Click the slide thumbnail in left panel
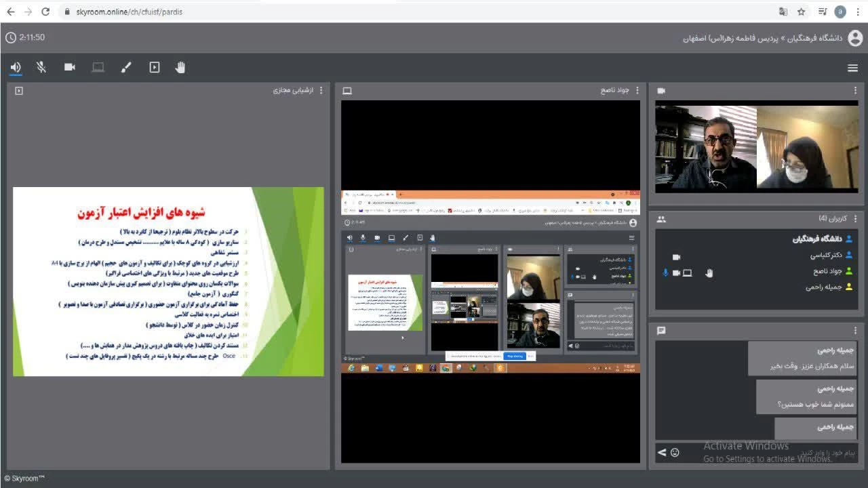The width and height of the screenshot is (868, 488). [168, 281]
